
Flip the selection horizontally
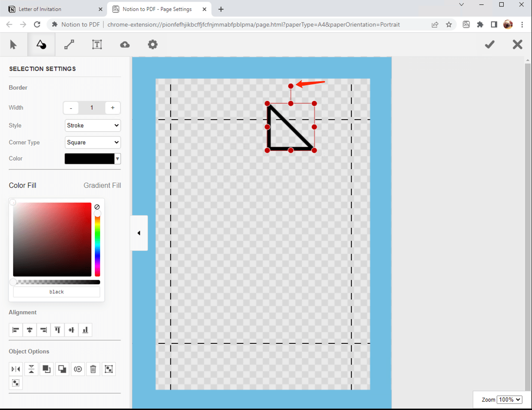[x=16, y=369]
